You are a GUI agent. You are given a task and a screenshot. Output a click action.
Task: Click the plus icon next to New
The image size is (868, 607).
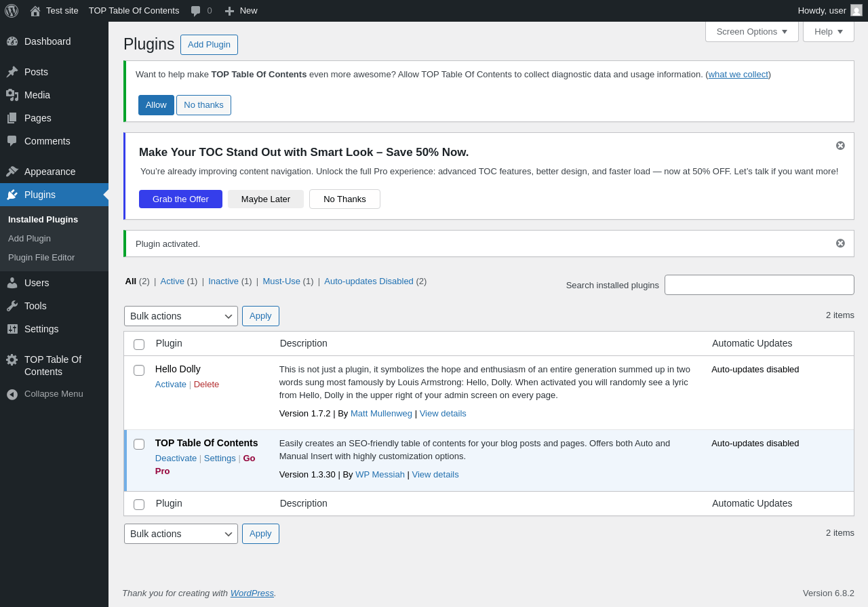(x=229, y=11)
